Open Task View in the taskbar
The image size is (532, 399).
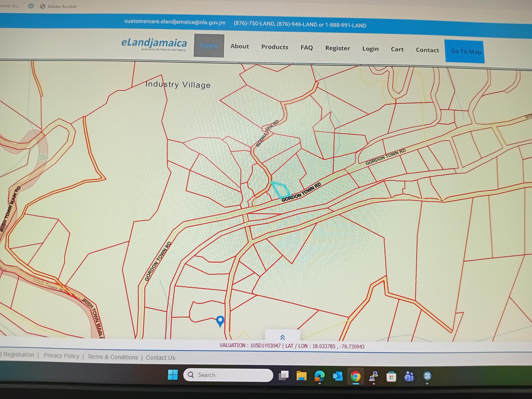(284, 375)
